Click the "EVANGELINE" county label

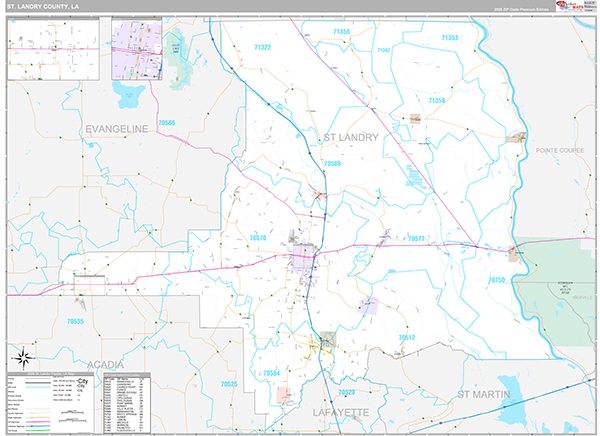click(x=116, y=129)
